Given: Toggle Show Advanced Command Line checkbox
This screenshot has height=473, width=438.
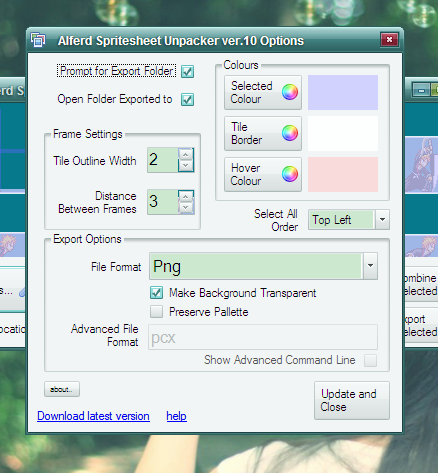Looking at the screenshot, I should click(x=370, y=360).
